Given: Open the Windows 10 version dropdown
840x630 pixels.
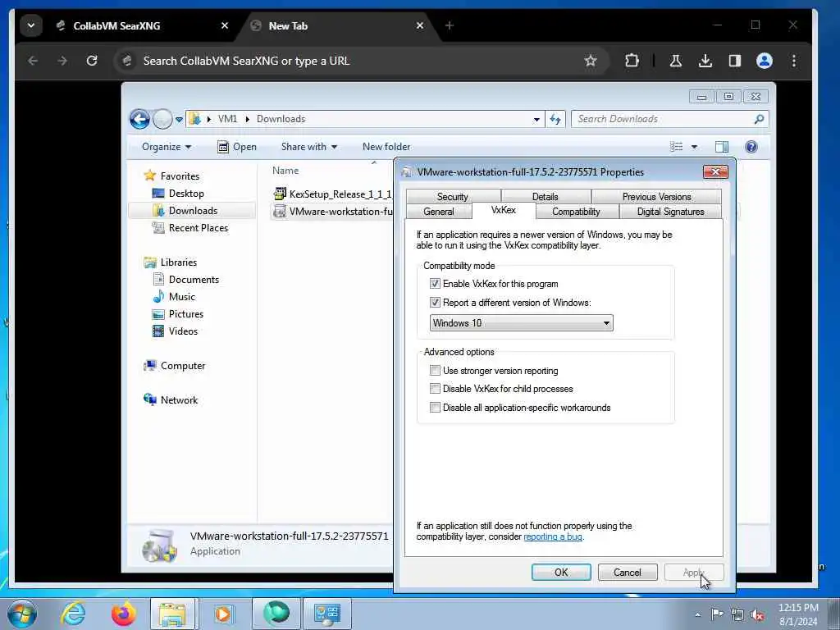Looking at the screenshot, I should (x=521, y=323).
